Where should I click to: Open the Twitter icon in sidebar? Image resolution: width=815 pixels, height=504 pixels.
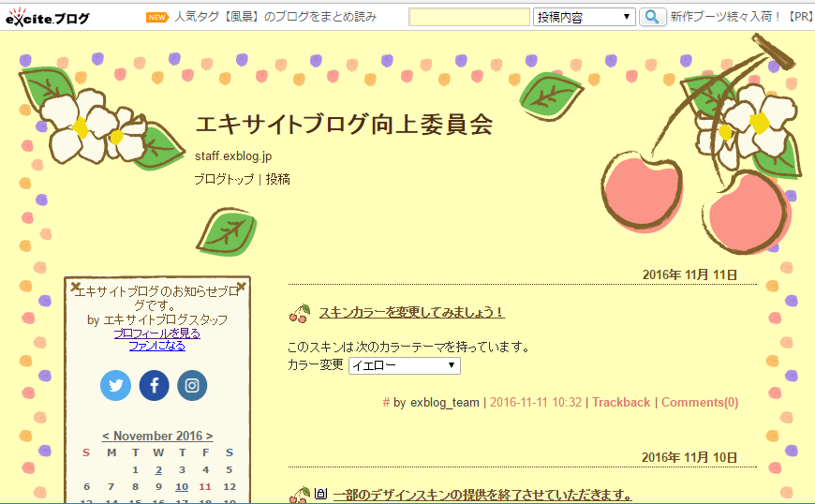tap(116, 386)
